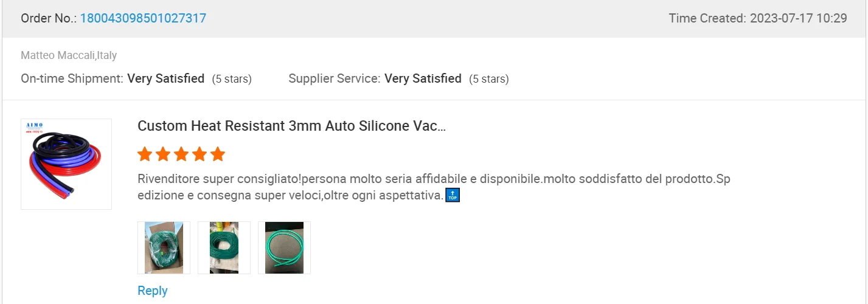Open the silicone hose product thumbnail
Viewport: 868px width, 304px height.
[x=66, y=164]
